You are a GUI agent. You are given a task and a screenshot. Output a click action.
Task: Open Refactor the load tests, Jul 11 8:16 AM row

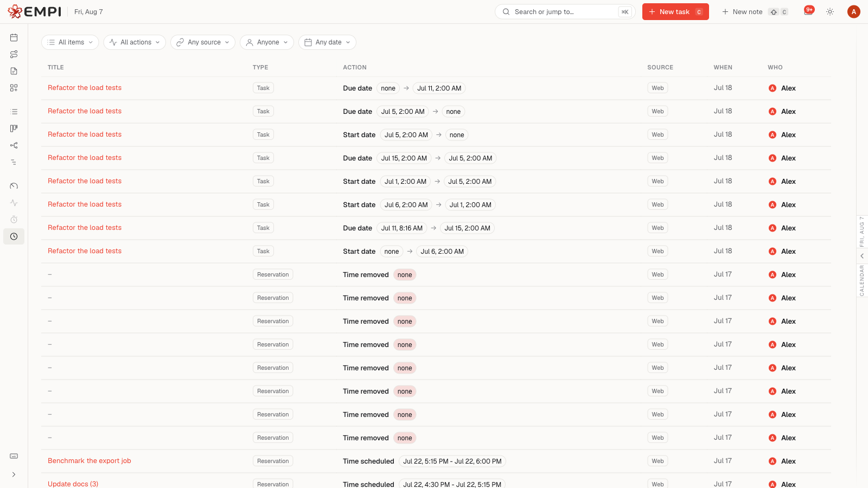pyautogui.click(x=85, y=228)
